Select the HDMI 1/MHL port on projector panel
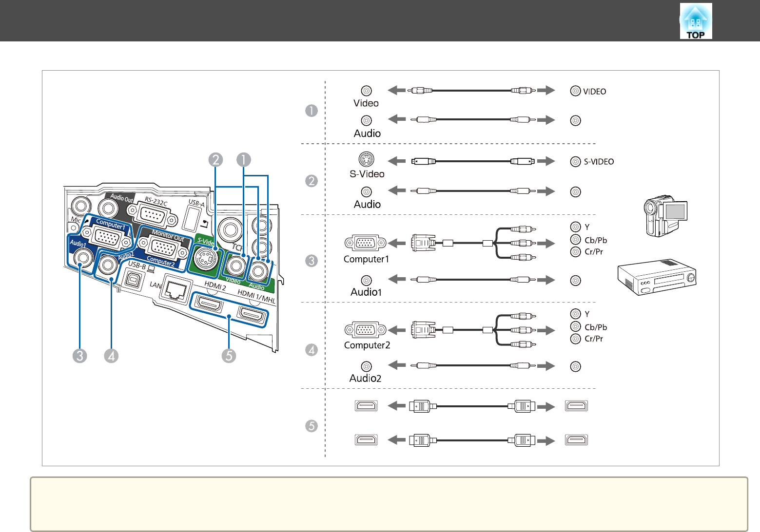 point(252,316)
